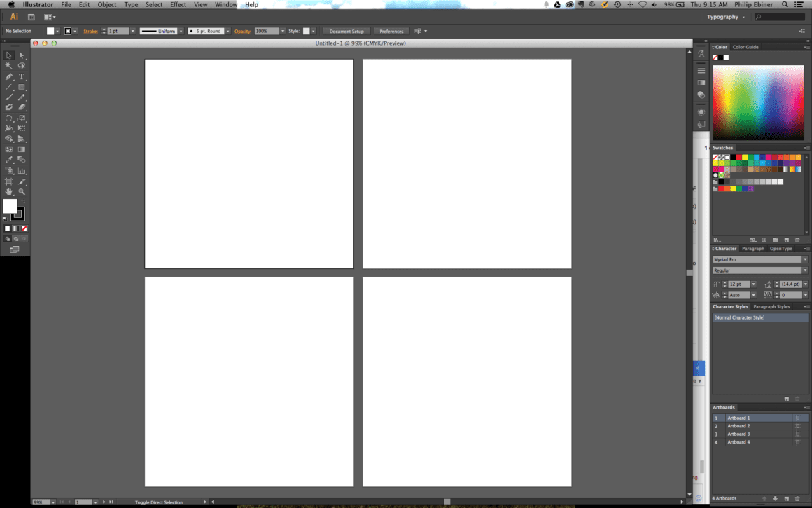Open the Effect menu

click(x=178, y=5)
